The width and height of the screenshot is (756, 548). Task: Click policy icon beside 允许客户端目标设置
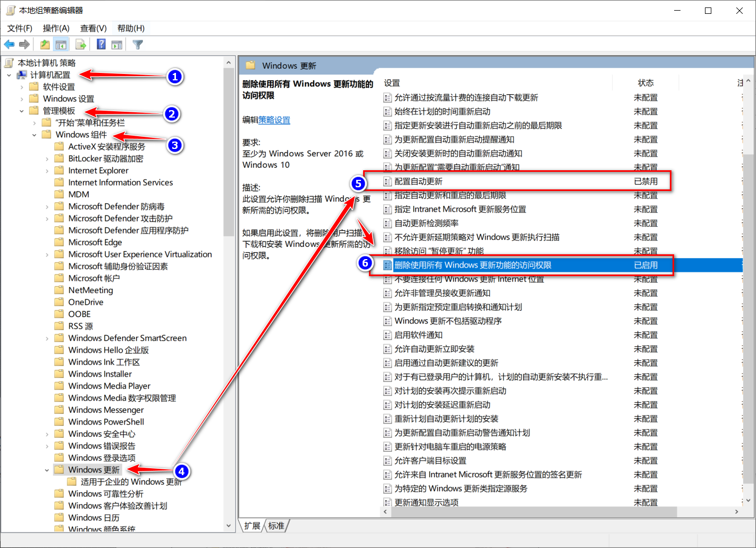388,460
